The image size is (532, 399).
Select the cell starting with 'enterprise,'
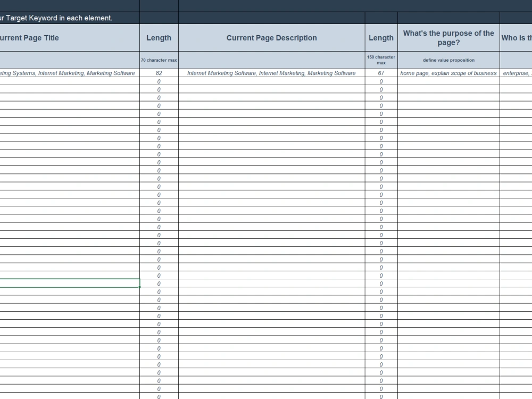(516, 73)
